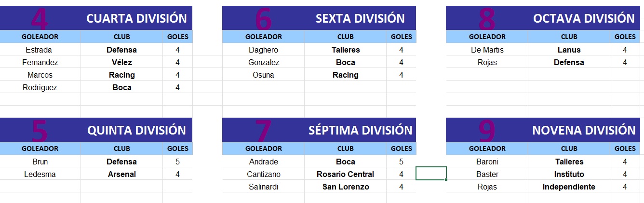Click the QUINTA DIVISIÓN header banner
The height and width of the screenshot is (203, 644).
pyautogui.click(x=96, y=130)
